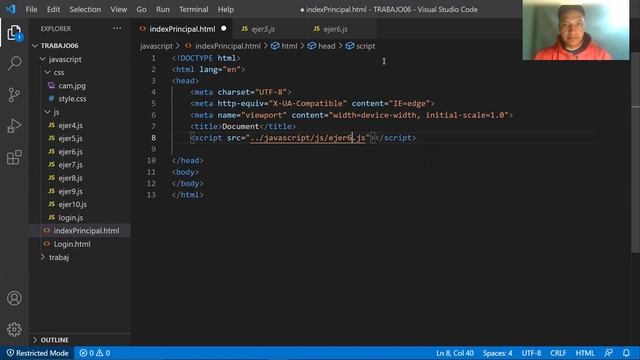Viewport: 640px width, 360px height.
Task: Click the </body> closing tag text
Action: tap(188, 184)
